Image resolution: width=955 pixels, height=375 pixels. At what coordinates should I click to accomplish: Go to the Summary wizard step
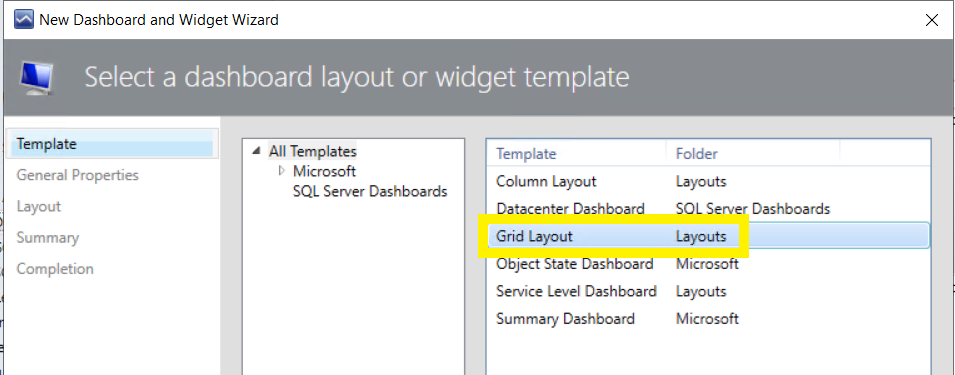[x=48, y=237]
